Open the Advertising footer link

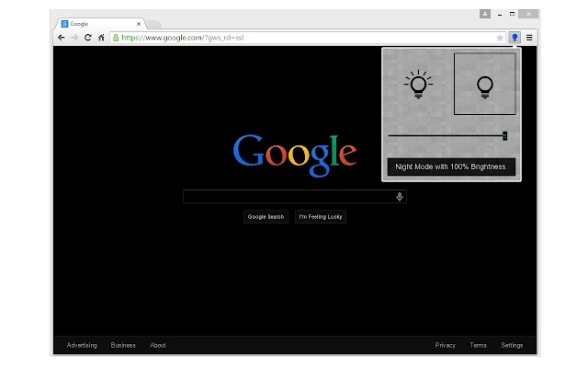click(x=82, y=345)
